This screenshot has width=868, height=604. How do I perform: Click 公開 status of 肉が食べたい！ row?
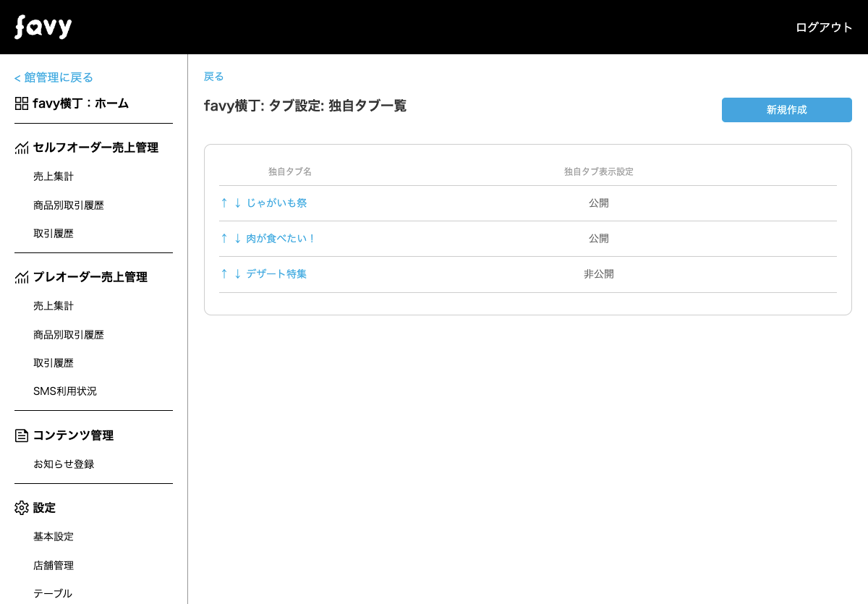[x=599, y=239]
